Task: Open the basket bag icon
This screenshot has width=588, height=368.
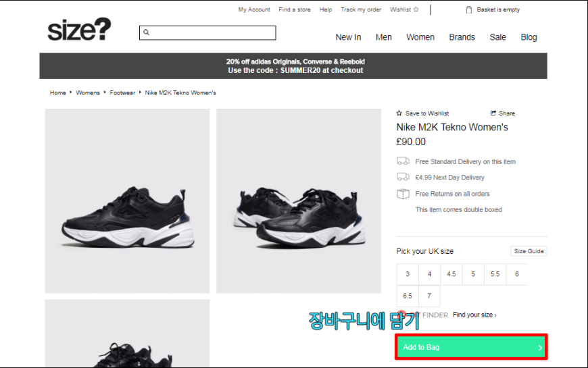Action: click(469, 9)
